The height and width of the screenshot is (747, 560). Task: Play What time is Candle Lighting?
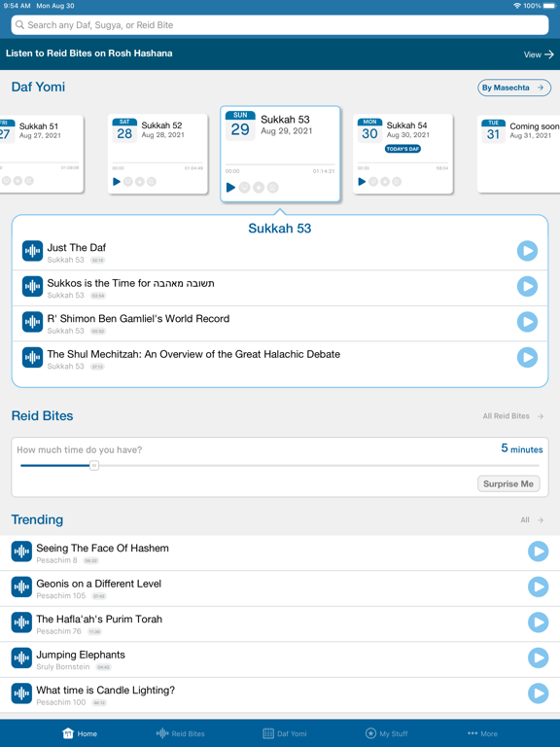coord(538,694)
